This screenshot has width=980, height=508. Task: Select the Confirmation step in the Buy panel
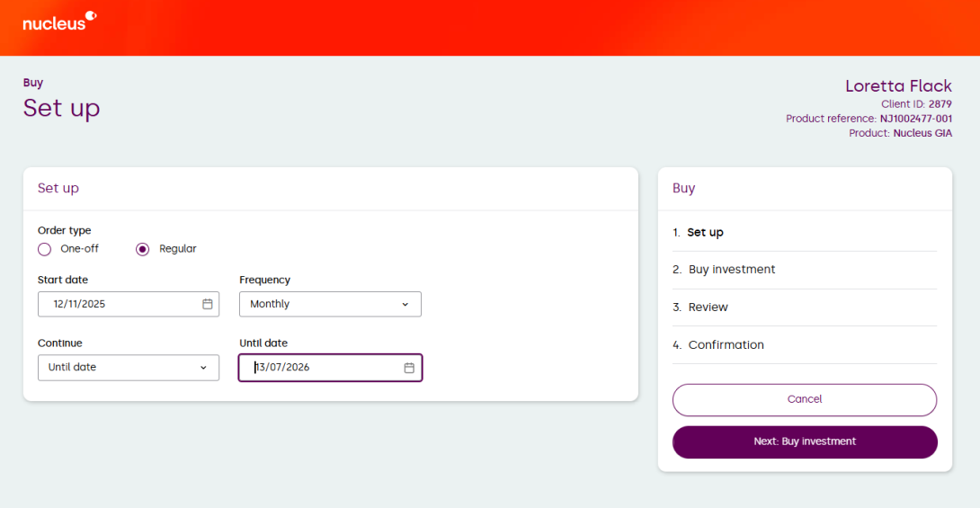[726, 345]
